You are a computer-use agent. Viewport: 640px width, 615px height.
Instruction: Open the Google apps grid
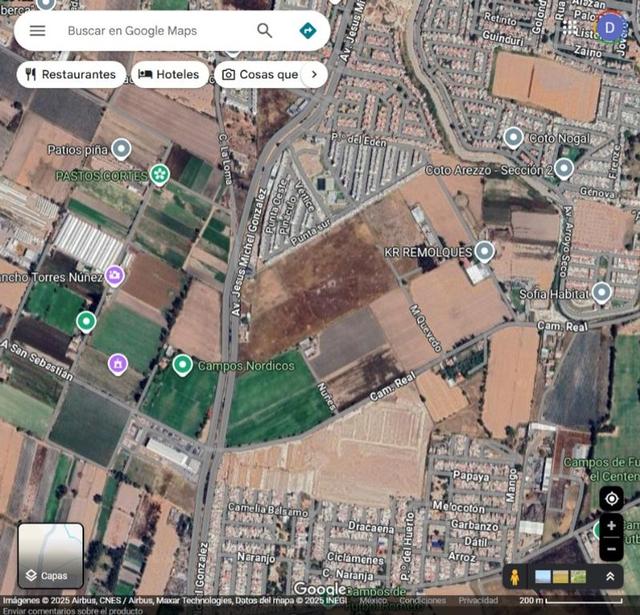click(569, 28)
